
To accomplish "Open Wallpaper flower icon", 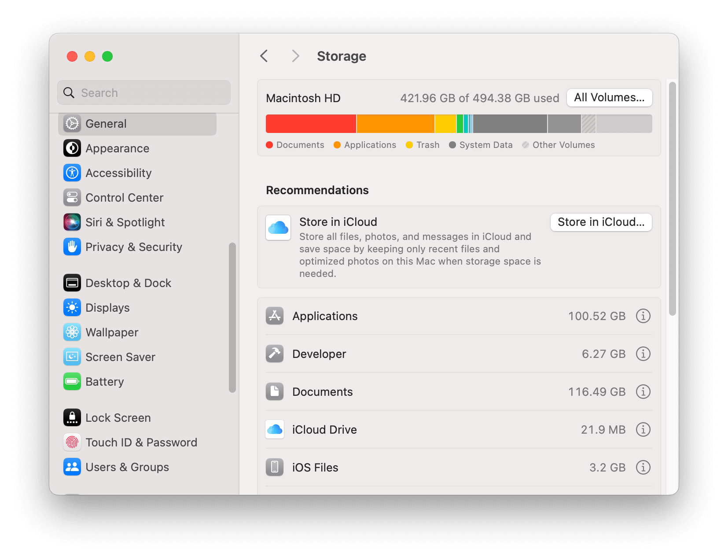I will click(72, 332).
